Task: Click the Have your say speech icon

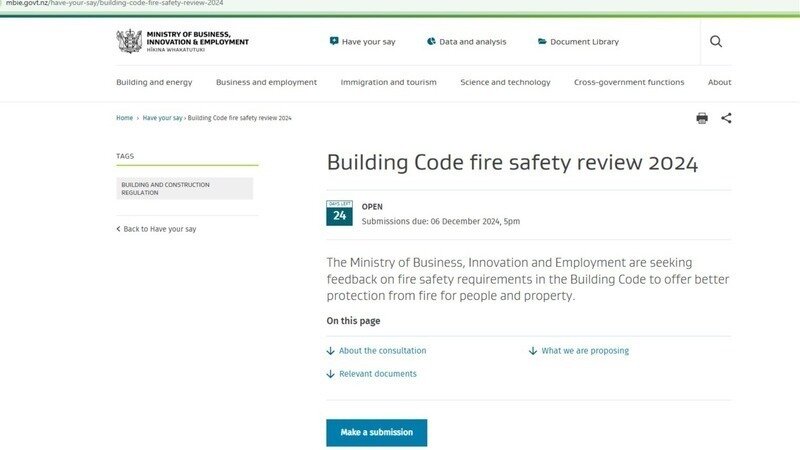Action: 333,42
